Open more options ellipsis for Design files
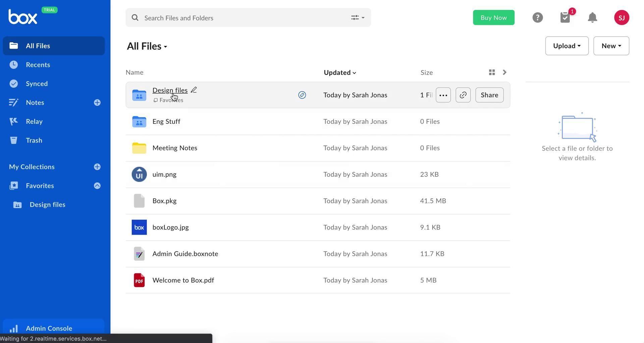 point(443,95)
